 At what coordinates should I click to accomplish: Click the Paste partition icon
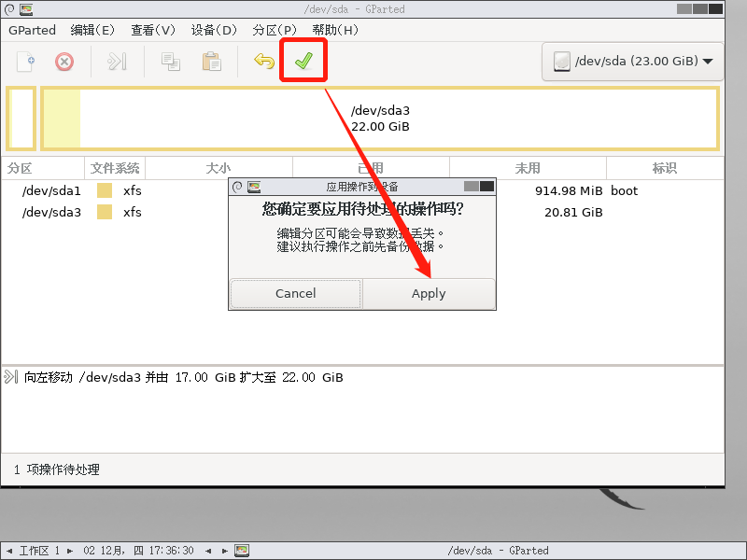pos(211,62)
